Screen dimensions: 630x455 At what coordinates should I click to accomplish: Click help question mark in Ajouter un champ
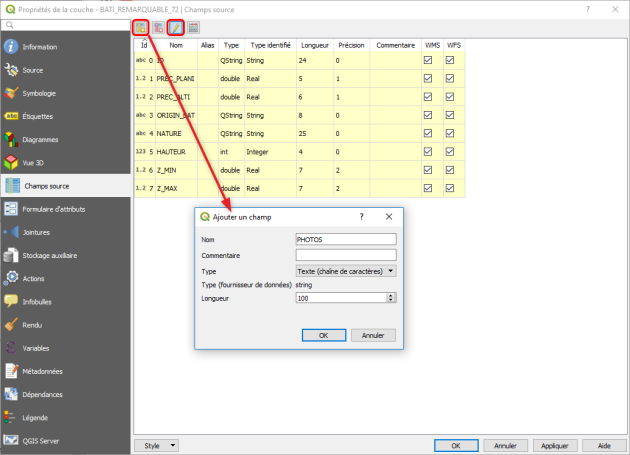coord(362,217)
